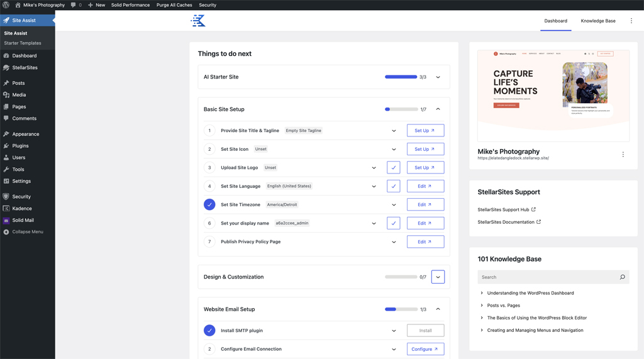Toggle the checkmark box for Set Site Language
Screen dimensions: 644x359
click(394, 186)
